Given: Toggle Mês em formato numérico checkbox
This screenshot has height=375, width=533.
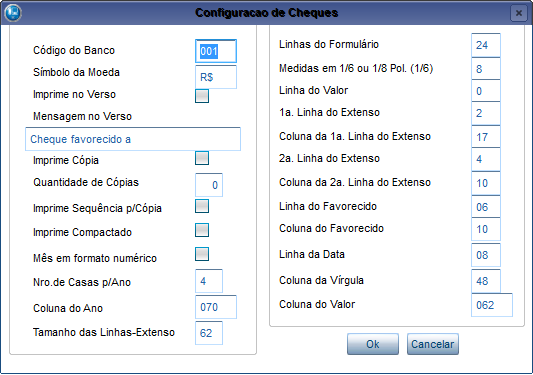Looking at the screenshot, I should [x=202, y=254].
